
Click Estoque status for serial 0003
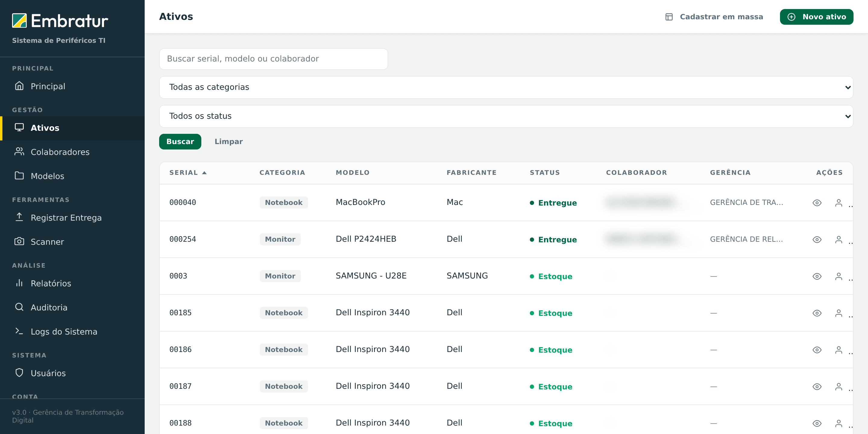551,276
